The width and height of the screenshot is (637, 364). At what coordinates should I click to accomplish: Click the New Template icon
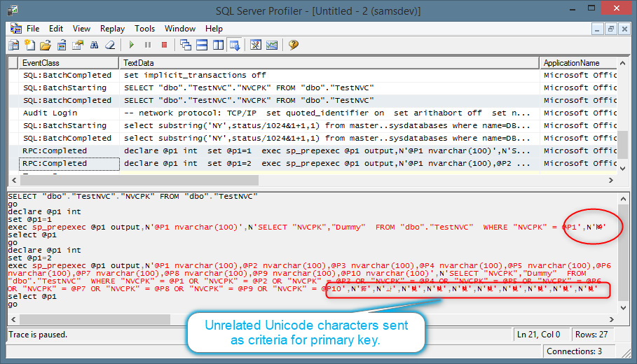(29, 45)
